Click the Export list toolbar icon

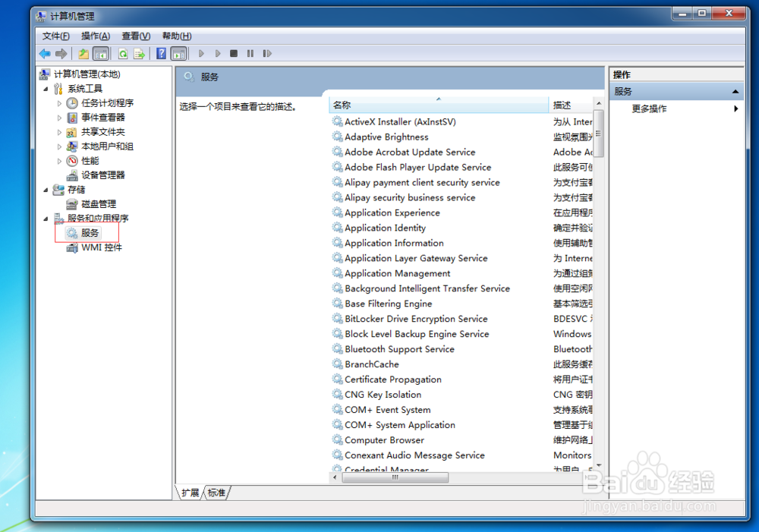pos(140,54)
